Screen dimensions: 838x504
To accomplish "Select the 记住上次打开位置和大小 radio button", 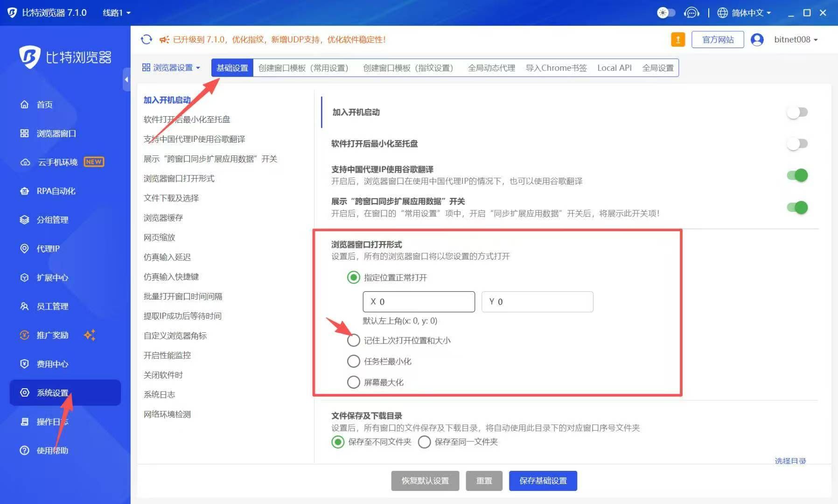I will point(353,340).
